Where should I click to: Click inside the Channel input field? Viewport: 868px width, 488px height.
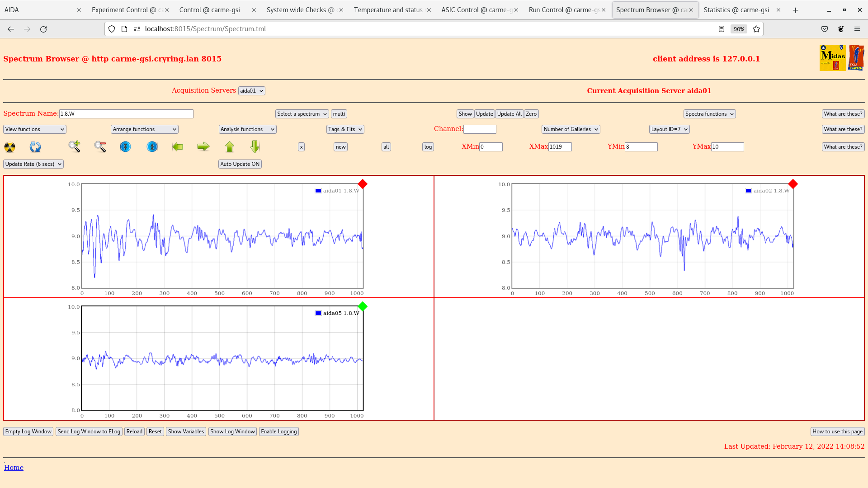point(480,129)
